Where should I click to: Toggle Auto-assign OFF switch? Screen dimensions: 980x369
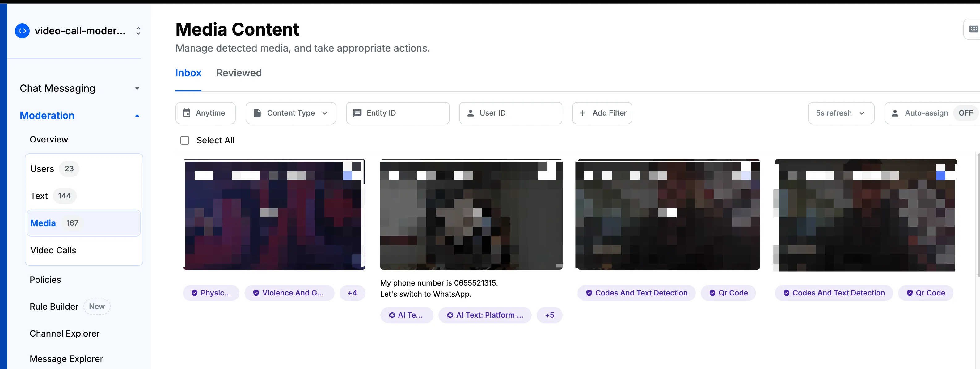(x=965, y=113)
